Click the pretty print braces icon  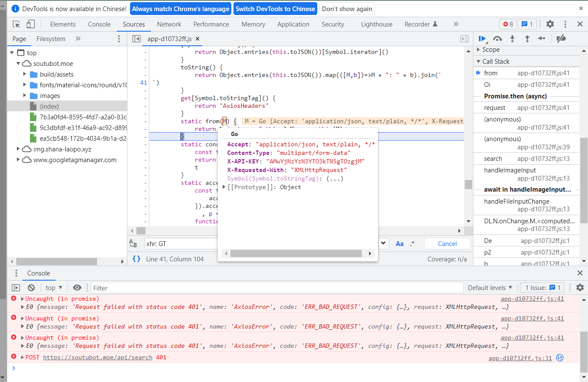point(136,259)
